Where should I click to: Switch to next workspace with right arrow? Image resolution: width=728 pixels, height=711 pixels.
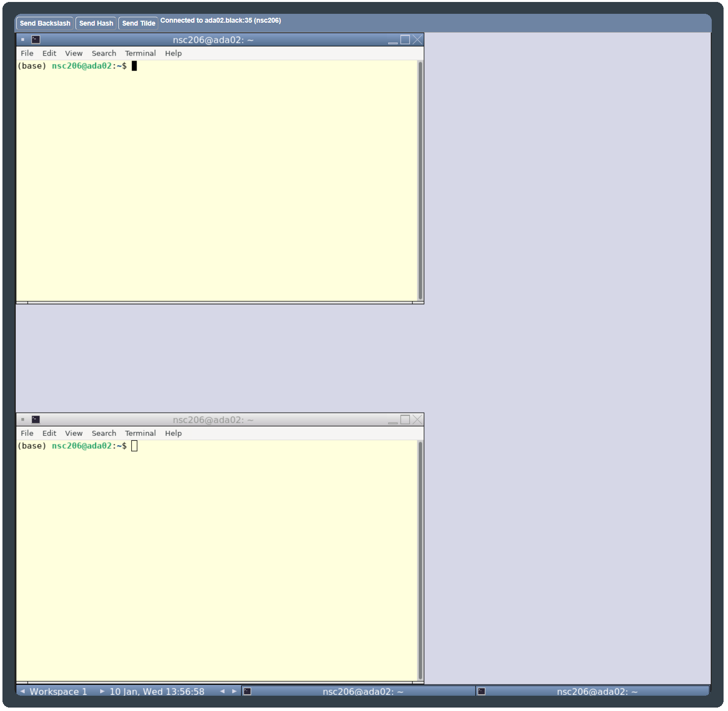coord(102,692)
